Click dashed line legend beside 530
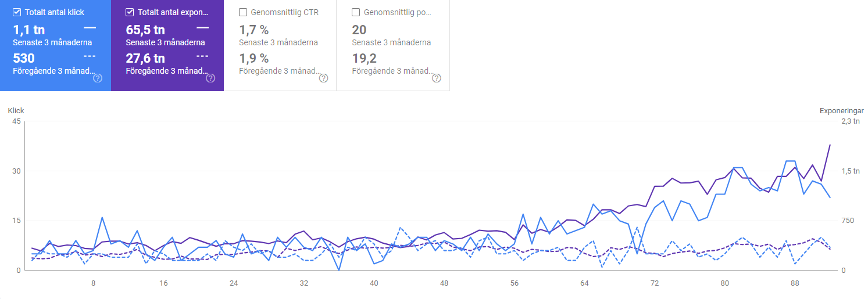This screenshot has width=868, height=299. pos(90,56)
